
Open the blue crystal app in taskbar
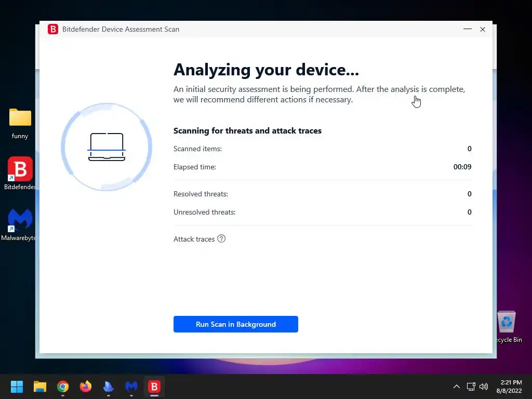pos(108,387)
